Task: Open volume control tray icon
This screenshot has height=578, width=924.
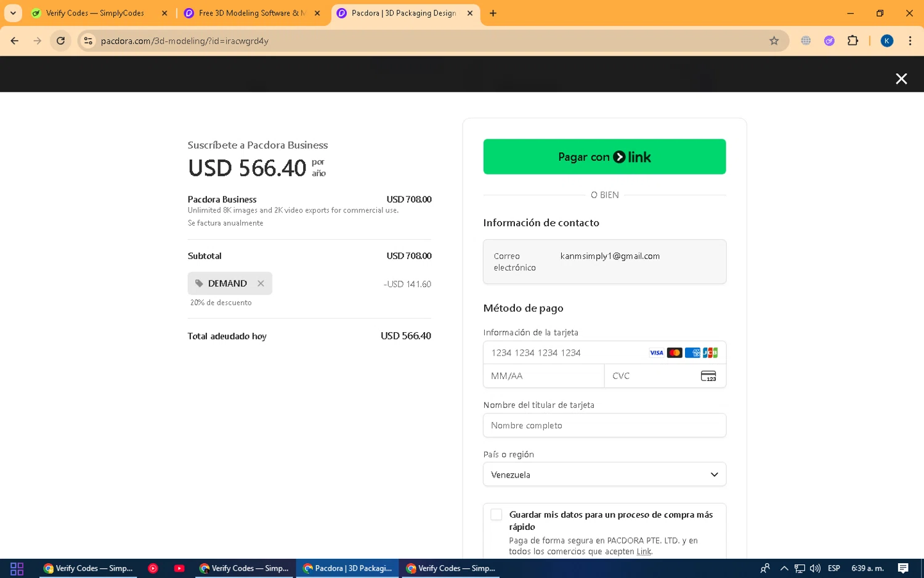Action: [816, 568]
